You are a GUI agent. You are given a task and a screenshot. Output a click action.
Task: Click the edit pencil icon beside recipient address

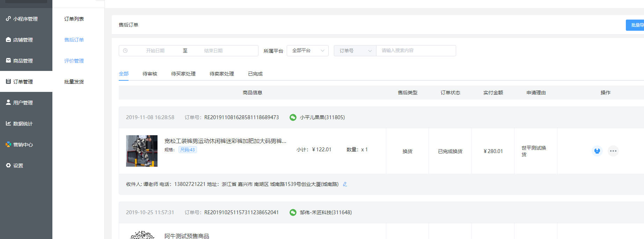345,184
